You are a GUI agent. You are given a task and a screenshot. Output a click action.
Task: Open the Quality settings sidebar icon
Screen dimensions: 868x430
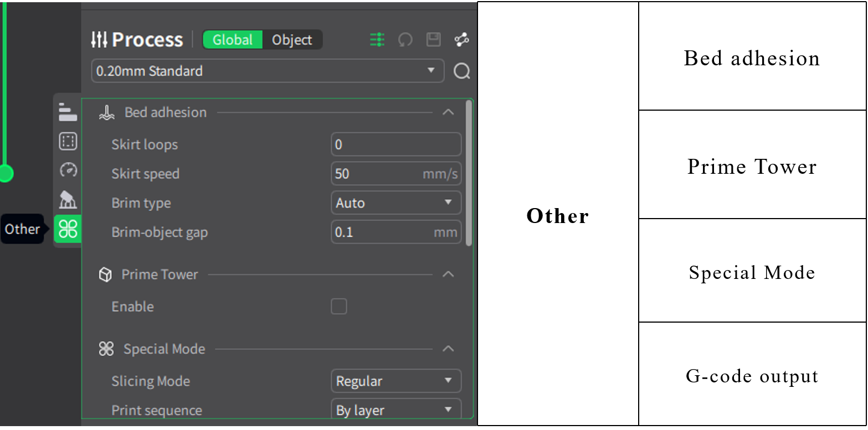click(68, 112)
